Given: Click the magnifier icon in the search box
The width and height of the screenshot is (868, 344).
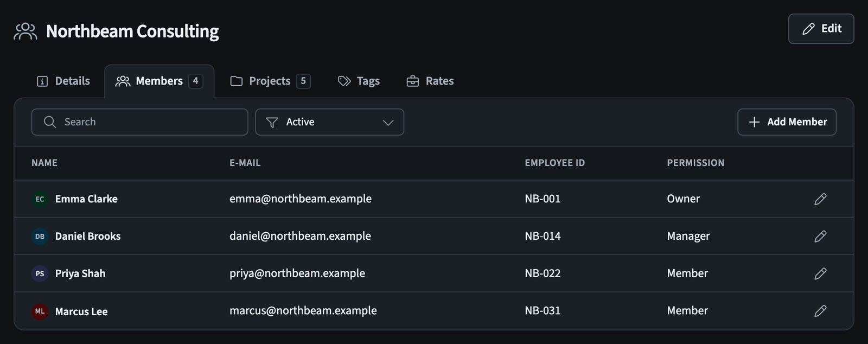Looking at the screenshot, I should pos(50,122).
